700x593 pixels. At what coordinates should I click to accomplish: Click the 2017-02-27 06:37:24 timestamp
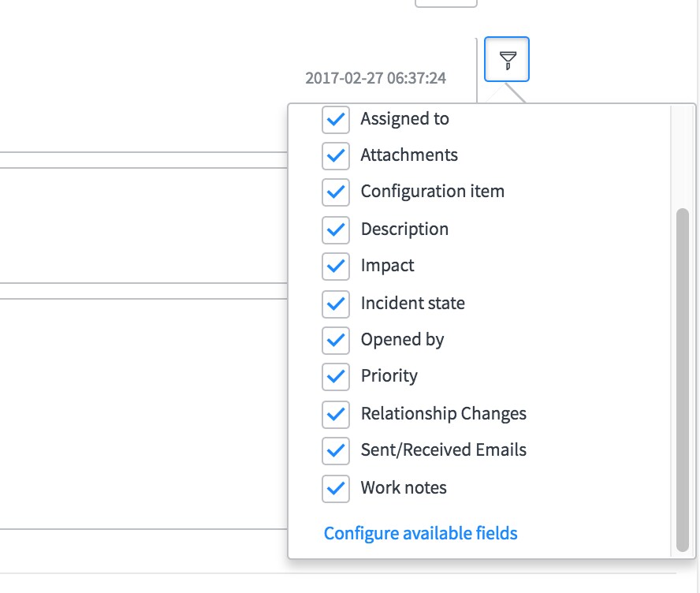[x=375, y=78]
